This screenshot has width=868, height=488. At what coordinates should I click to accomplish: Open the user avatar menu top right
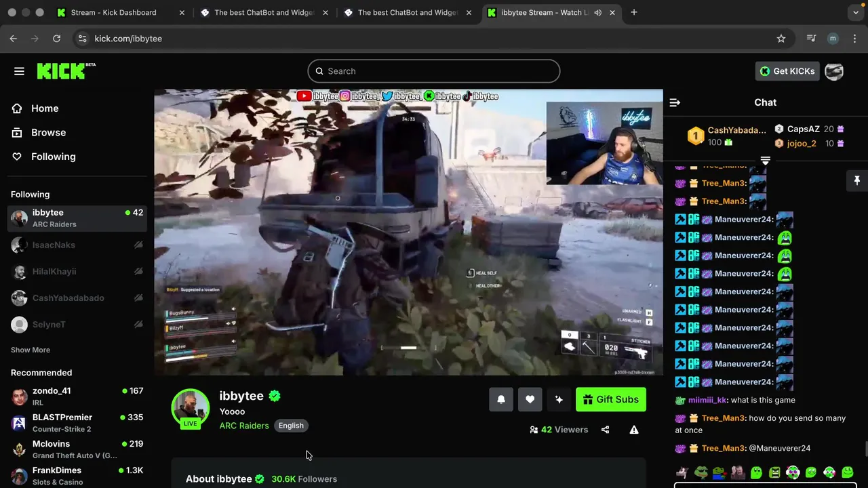coord(834,71)
